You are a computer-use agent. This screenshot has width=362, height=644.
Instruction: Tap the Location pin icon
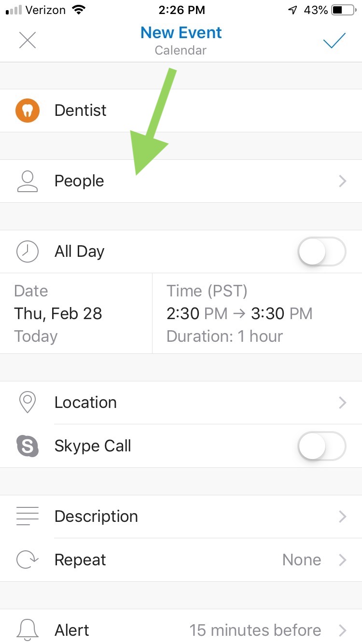28,403
